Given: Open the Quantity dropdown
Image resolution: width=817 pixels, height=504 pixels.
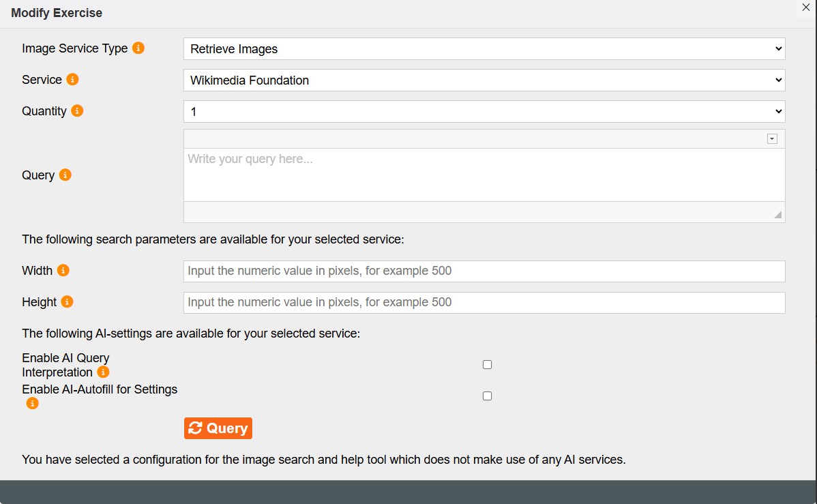Looking at the screenshot, I should pos(484,111).
